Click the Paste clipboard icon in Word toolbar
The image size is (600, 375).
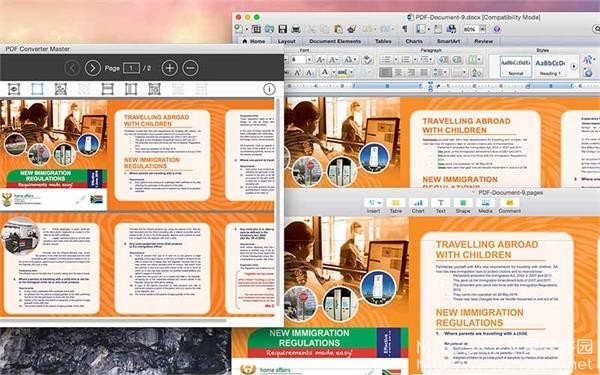338,29
